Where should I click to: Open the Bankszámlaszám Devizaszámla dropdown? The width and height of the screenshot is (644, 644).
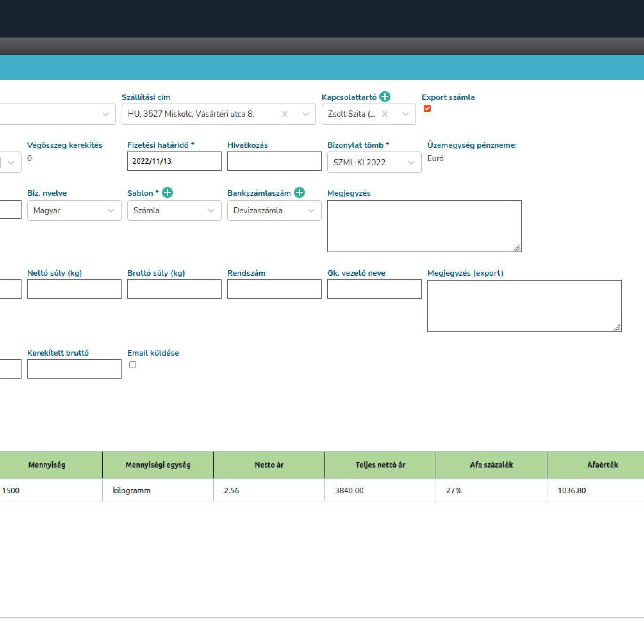(x=311, y=210)
